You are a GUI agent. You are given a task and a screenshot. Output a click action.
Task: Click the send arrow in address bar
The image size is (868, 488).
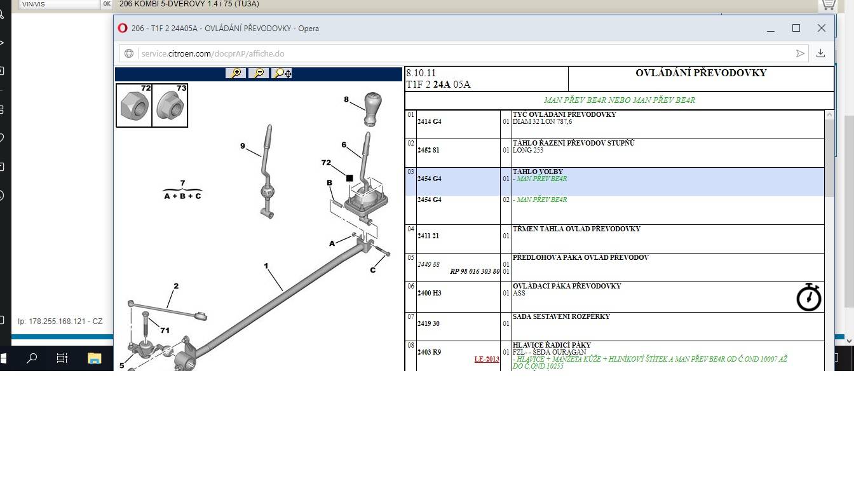coord(800,53)
